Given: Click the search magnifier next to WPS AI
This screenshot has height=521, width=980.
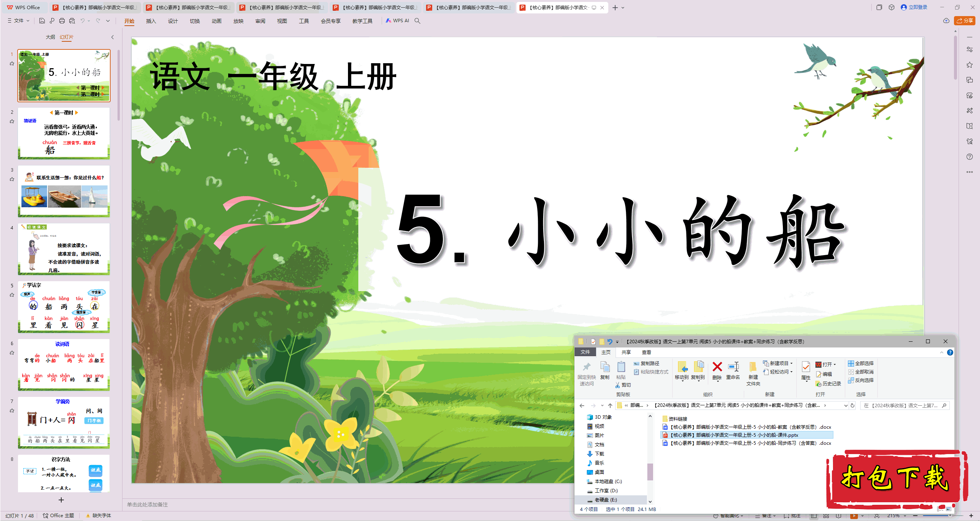Looking at the screenshot, I should pyautogui.click(x=418, y=21).
